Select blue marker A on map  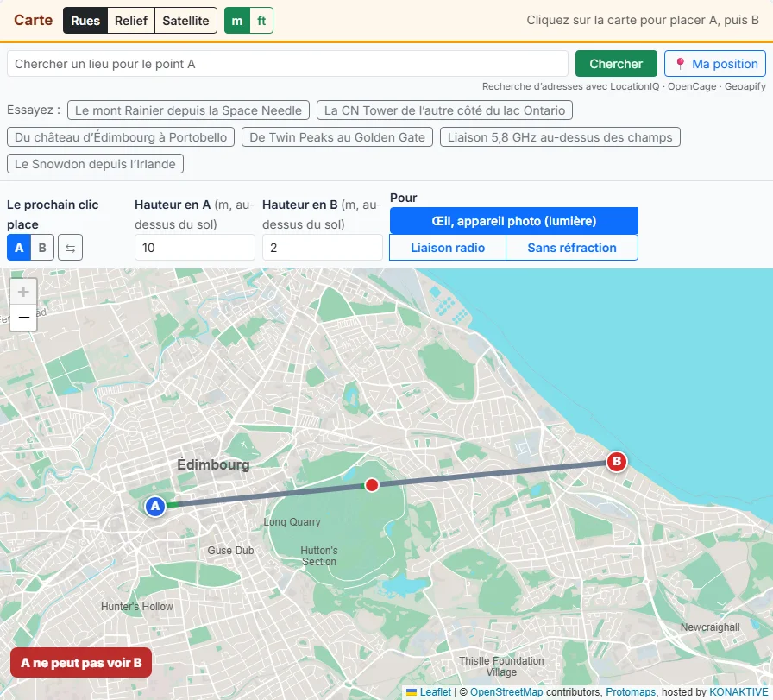tap(155, 506)
